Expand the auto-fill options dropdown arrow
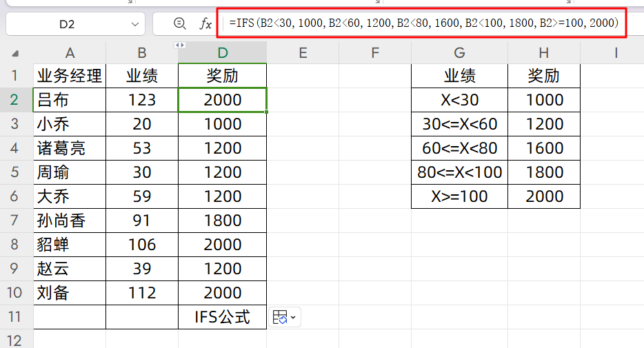Screen dimensions: 644x348 (294, 317)
